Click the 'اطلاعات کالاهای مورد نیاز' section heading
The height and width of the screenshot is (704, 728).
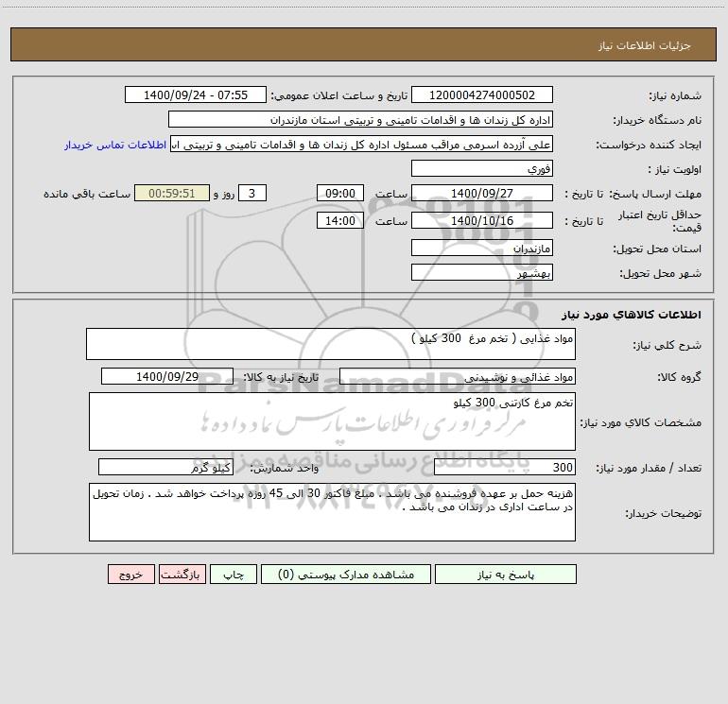[x=632, y=315]
